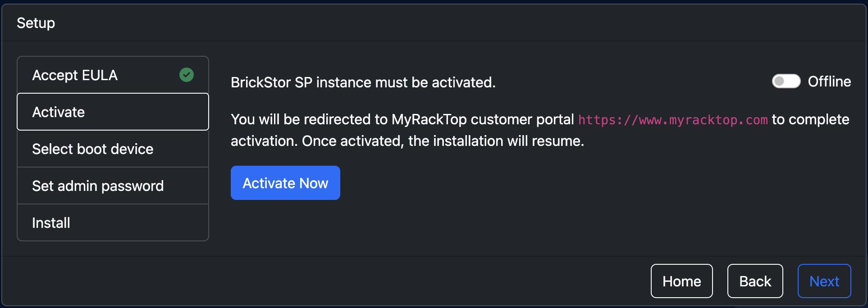Click the Activate Now button
Viewport: 868px width, 308px height.
pyautogui.click(x=285, y=183)
